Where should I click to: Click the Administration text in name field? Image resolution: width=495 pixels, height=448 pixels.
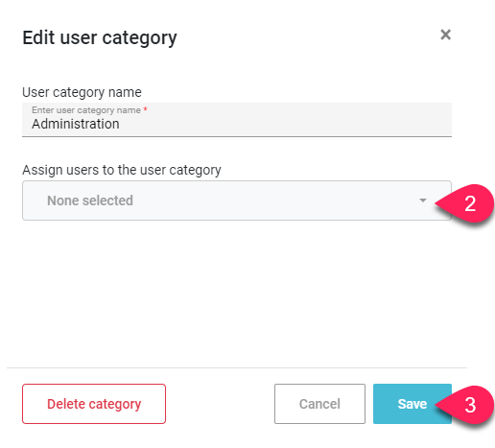[76, 124]
